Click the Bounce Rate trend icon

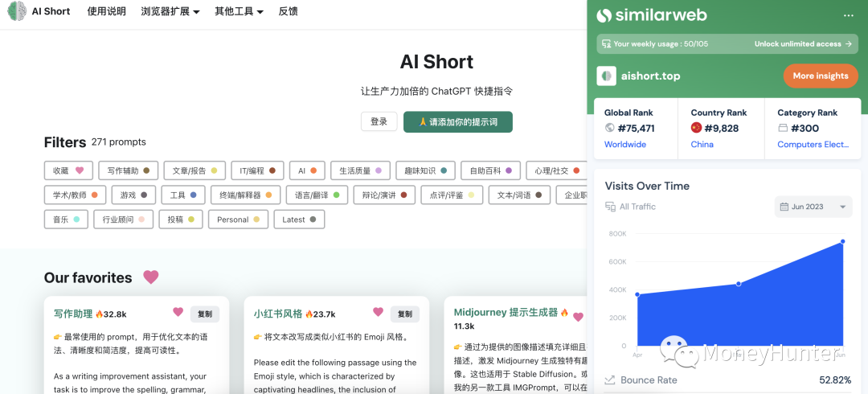coord(610,380)
